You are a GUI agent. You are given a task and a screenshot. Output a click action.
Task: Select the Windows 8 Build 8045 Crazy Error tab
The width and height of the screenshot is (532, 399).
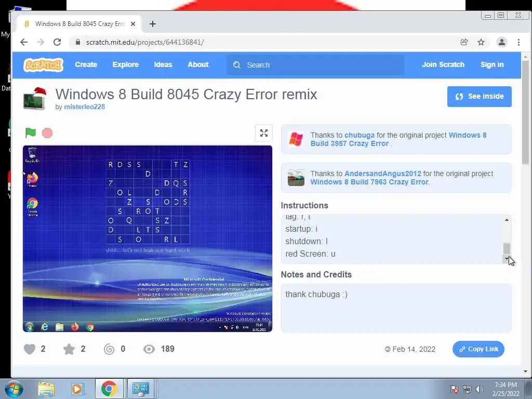click(x=79, y=24)
